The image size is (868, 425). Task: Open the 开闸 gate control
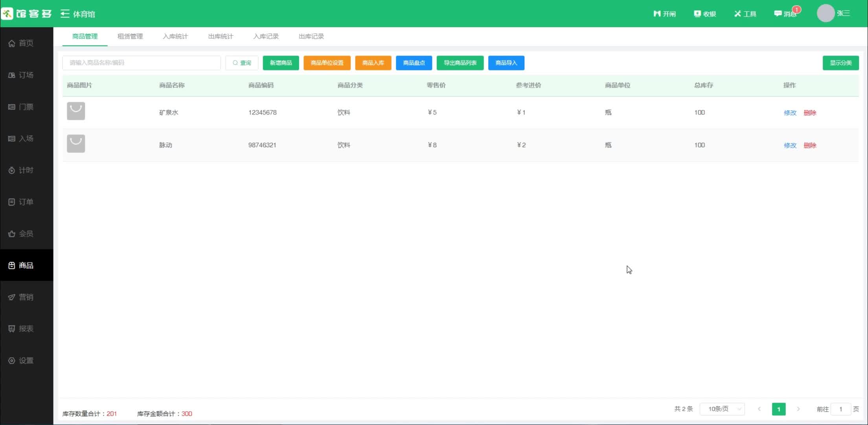664,14
